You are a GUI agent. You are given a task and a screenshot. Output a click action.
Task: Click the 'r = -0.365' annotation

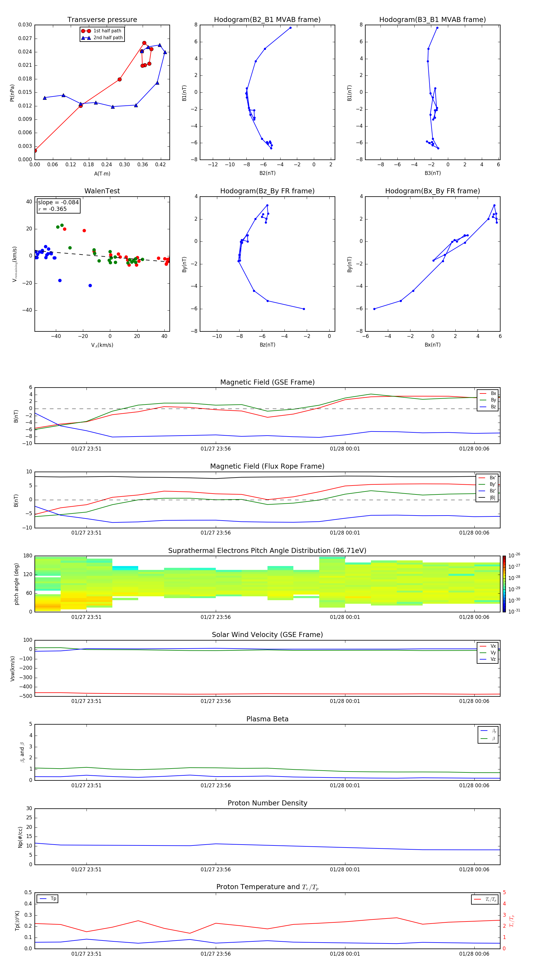pos(52,209)
